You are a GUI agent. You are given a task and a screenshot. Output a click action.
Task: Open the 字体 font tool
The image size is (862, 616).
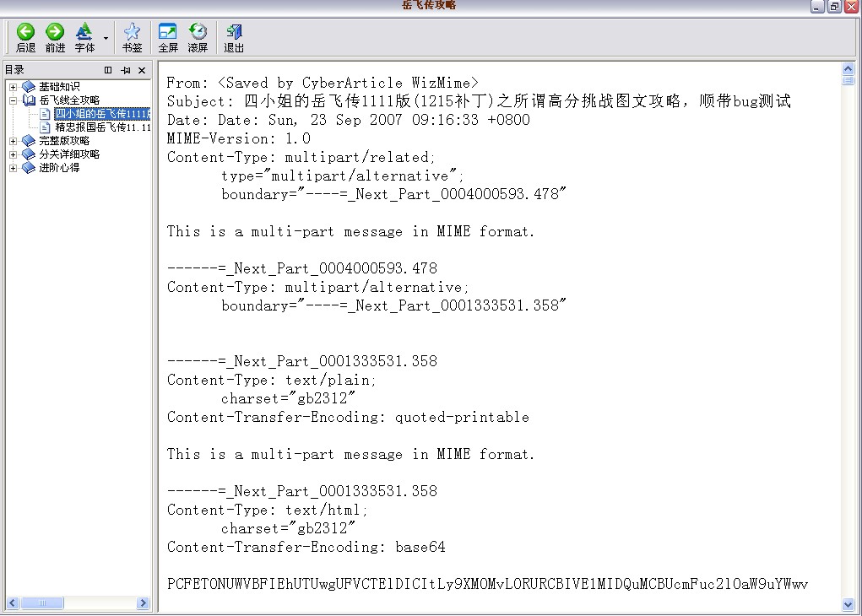pos(84,38)
